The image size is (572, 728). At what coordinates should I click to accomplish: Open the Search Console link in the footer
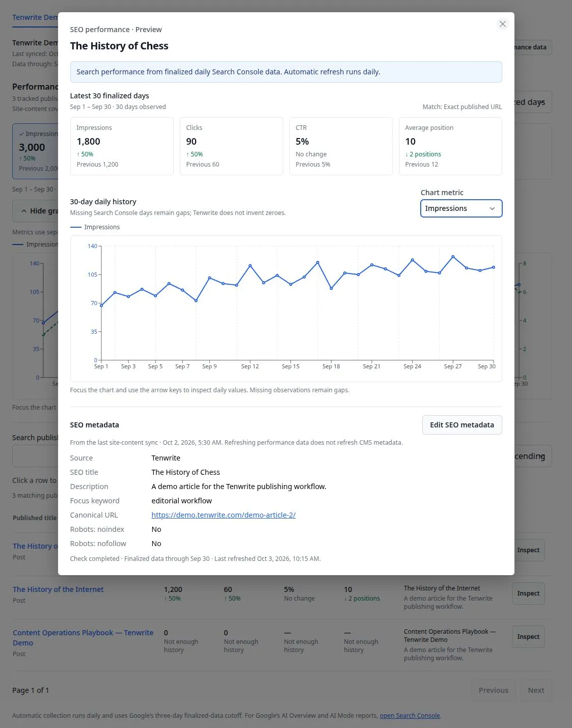tap(410, 716)
